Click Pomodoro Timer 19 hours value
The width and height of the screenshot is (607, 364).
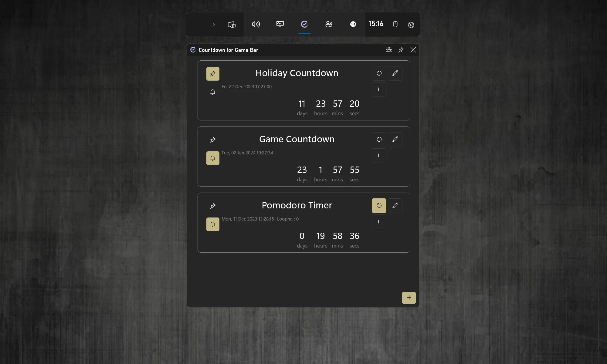(x=320, y=236)
